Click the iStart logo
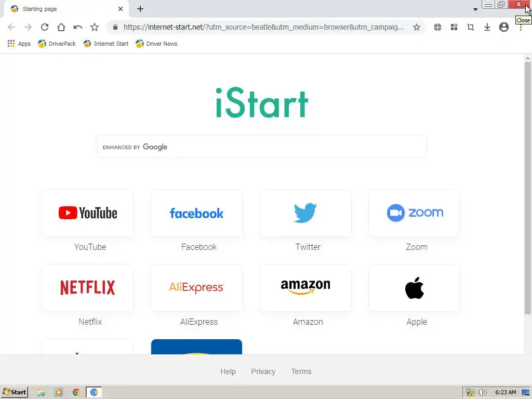532x399 pixels. point(262,103)
